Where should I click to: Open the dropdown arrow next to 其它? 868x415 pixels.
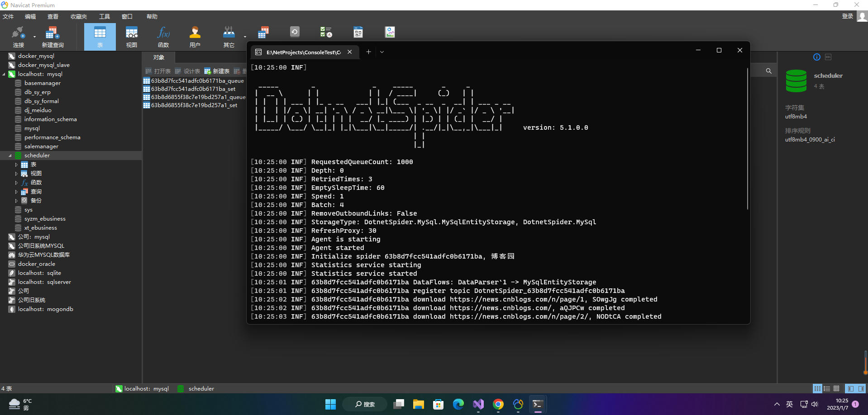(245, 37)
